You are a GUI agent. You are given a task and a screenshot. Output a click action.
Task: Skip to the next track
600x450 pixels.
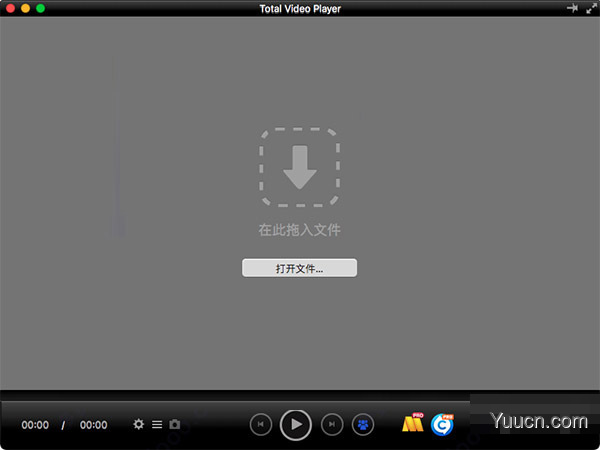coord(332,424)
